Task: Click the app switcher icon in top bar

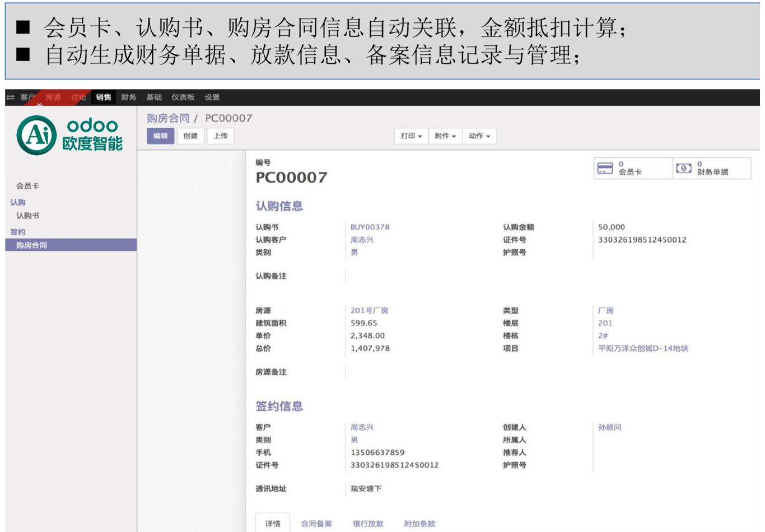Action: tap(10, 97)
